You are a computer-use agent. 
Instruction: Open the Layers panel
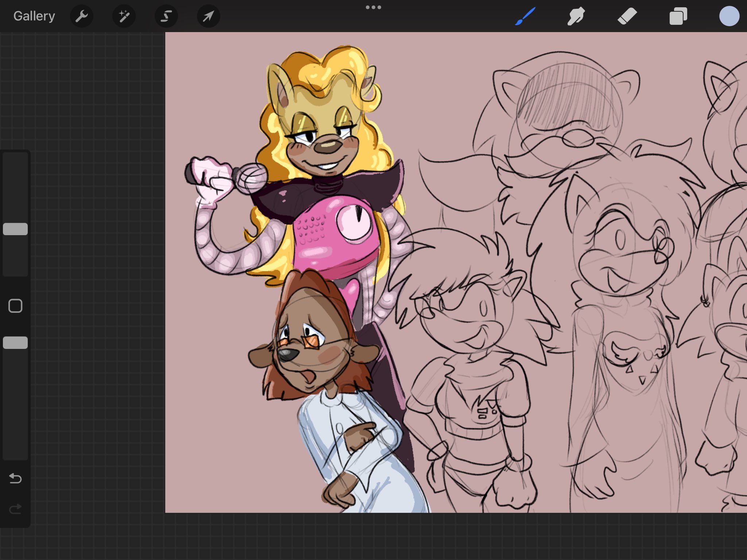(678, 16)
